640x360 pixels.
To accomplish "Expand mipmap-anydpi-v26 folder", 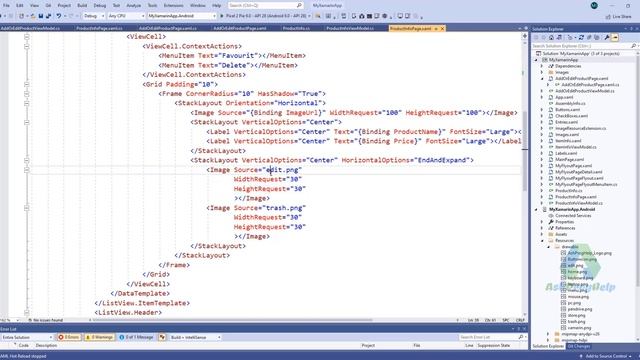I will coord(548,334).
